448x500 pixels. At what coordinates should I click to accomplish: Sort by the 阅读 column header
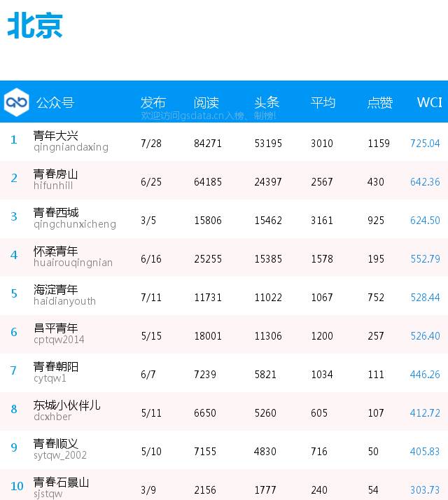pos(206,103)
